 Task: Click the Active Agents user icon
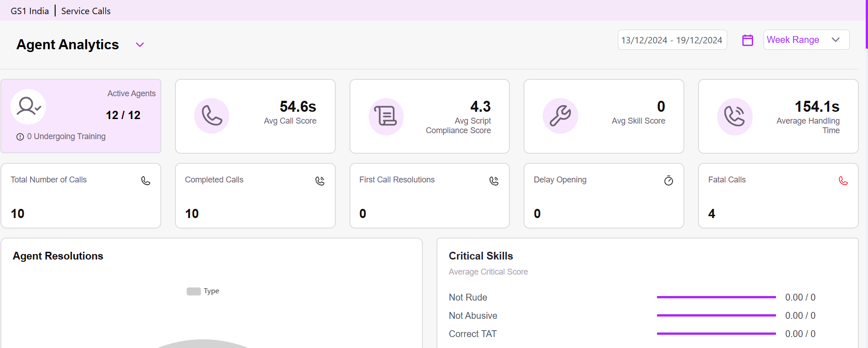click(x=28, y=107)
